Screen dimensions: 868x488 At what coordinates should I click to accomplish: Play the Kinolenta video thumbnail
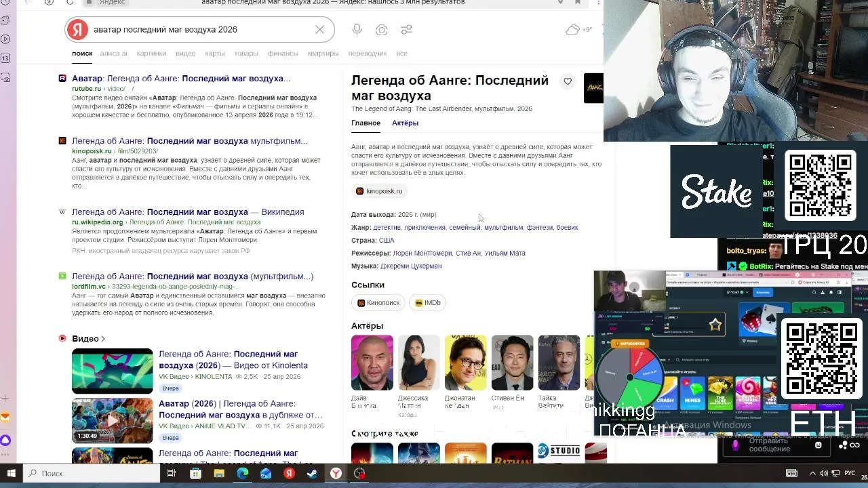pyautogui.click(x=113, y=371)
